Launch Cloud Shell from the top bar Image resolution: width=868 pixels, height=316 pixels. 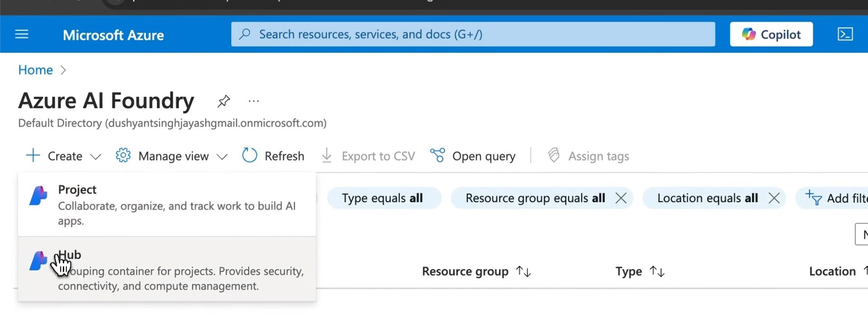tap(845, 34)
